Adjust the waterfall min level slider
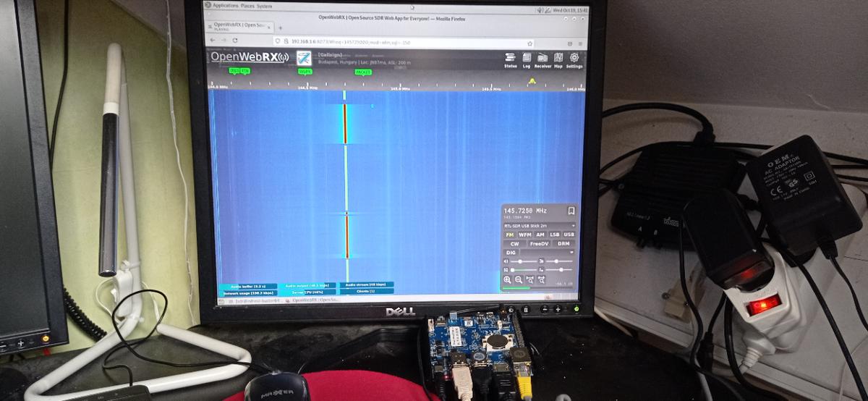868x401 pixels. pyautogui.click(x=559, y=270)
